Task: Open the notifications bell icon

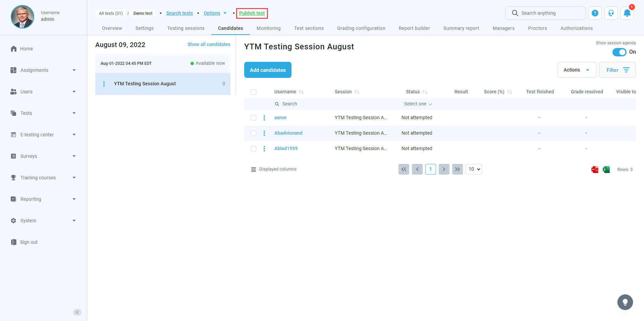Action: pos(627,13)
